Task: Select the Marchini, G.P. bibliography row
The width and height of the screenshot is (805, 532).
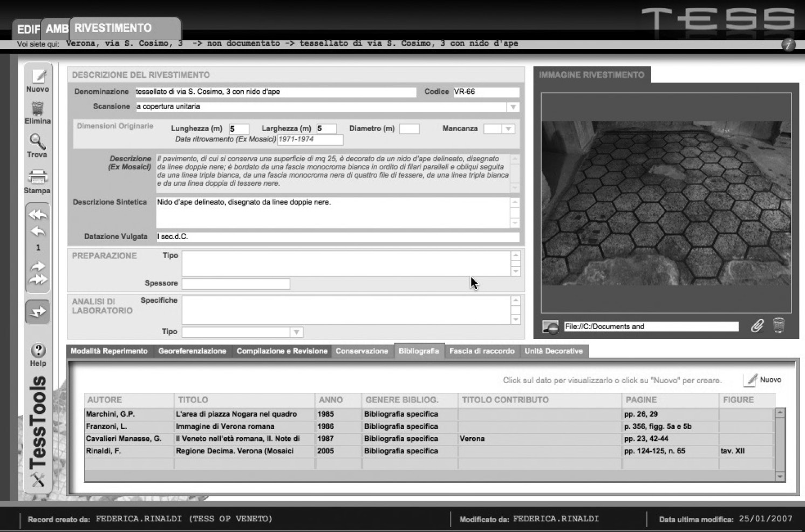Action: (x=429, y=414)
